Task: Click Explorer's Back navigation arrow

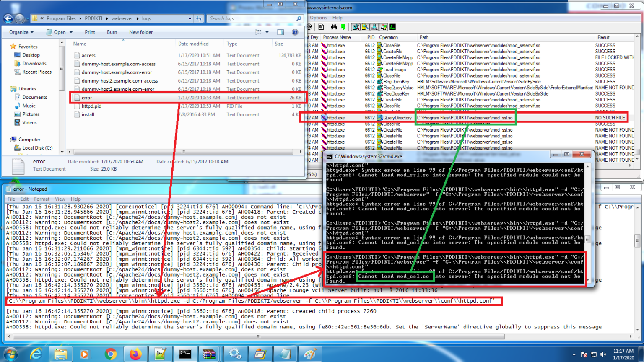Action: pos(8,18)
